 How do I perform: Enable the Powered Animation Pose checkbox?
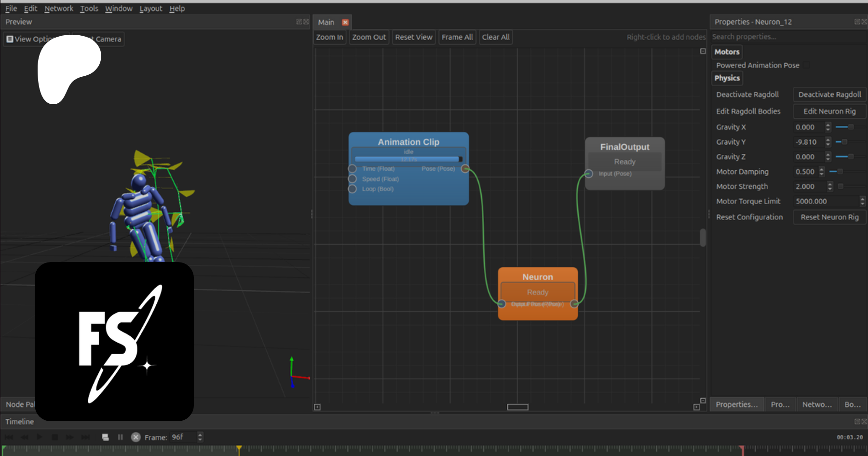806,65
